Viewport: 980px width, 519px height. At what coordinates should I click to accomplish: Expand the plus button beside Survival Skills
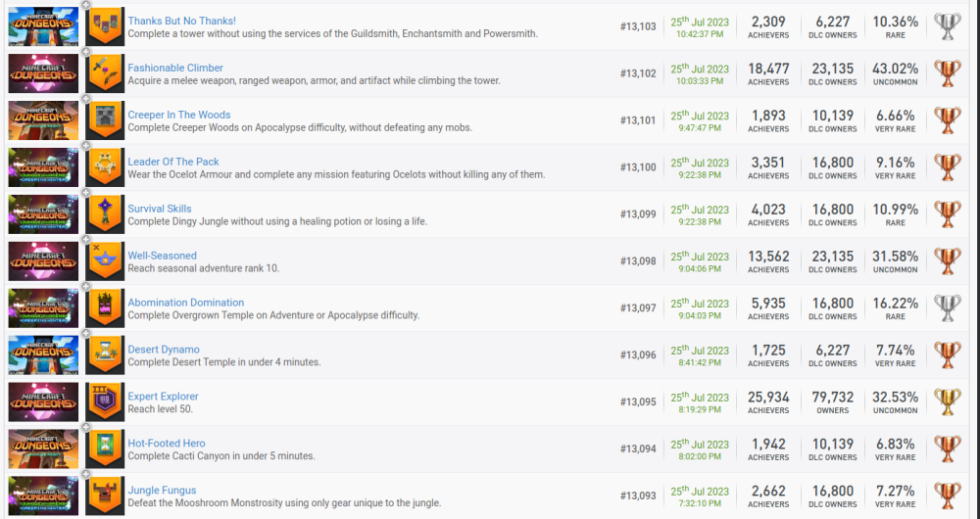pyautogui.click(x=86, y=194)
